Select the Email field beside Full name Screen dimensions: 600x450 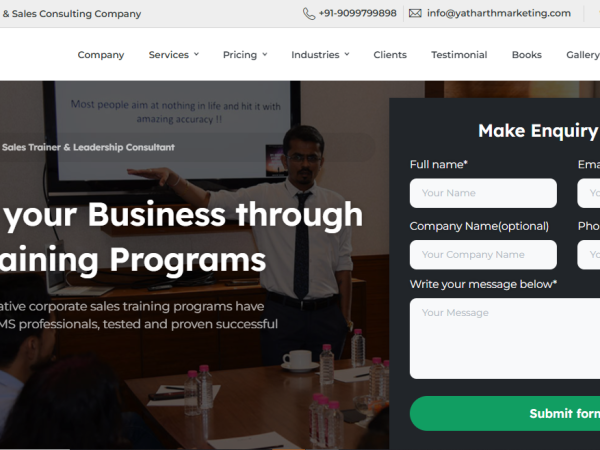pyautogui.click(x=589, y=193)
